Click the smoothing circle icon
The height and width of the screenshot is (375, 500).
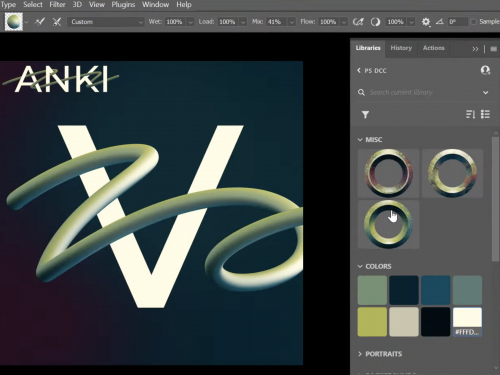pyautogui.click(x=375, y=22)
